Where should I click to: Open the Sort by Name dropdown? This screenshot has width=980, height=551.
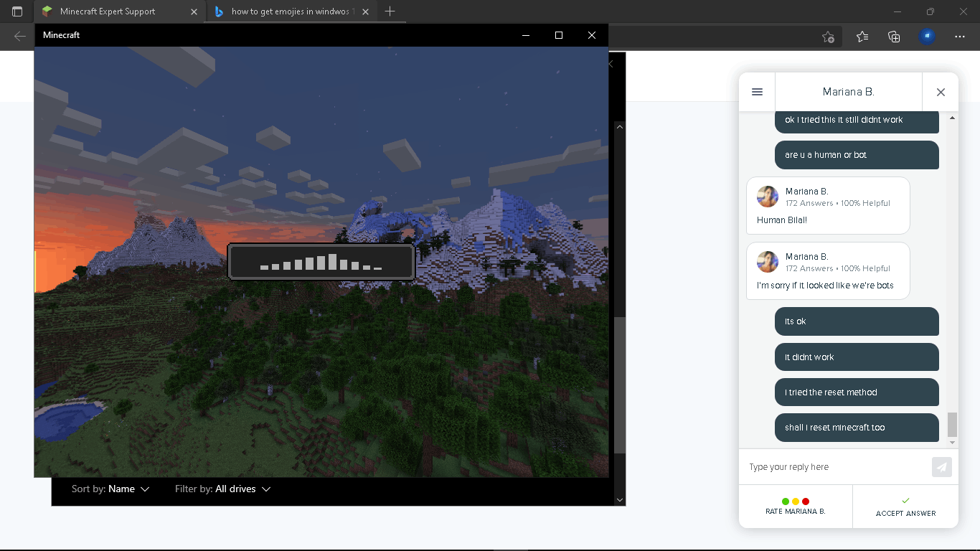pyautogui.click(x=110, y=489)
